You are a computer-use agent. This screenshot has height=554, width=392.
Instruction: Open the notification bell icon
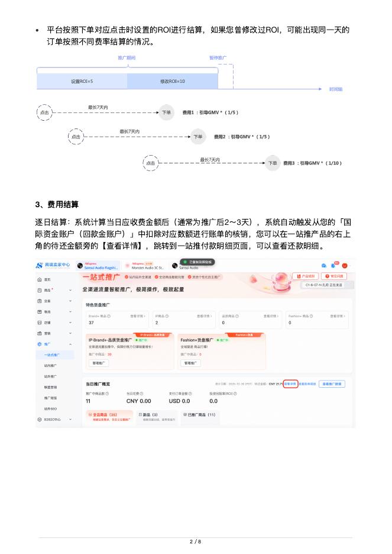[x=333, y=265]
